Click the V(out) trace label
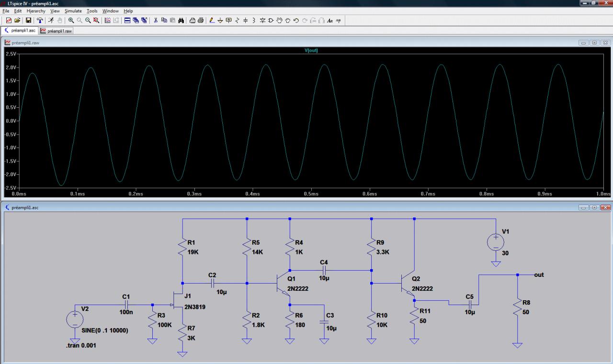The height and width of the screenshot is (364, 613). (311, 50)
